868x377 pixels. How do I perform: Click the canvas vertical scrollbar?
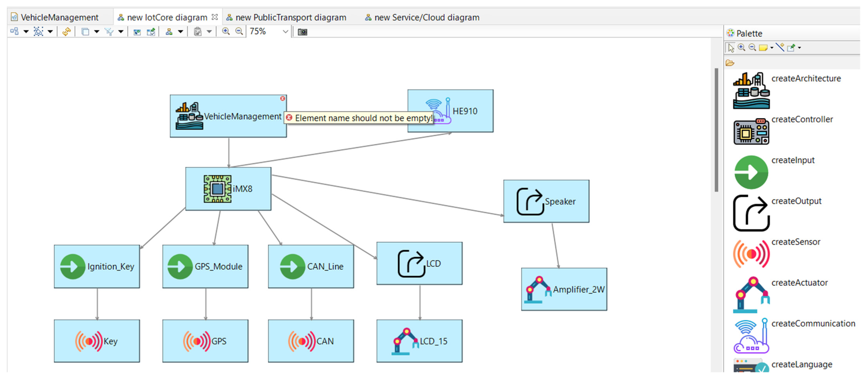point(716,130)
